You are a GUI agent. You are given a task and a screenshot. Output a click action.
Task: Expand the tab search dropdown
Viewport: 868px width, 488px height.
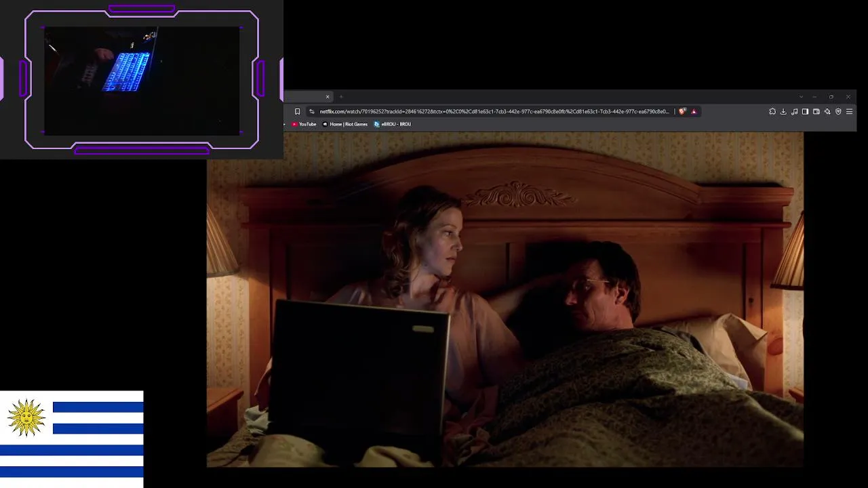[801, 97]
